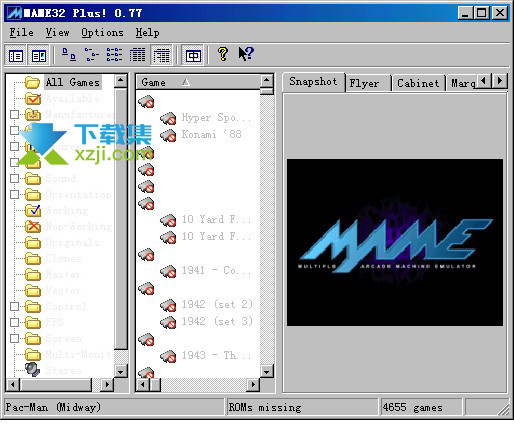514x426 pixels.
Task: Select the Control folder
Action: (x=66, y=306)
